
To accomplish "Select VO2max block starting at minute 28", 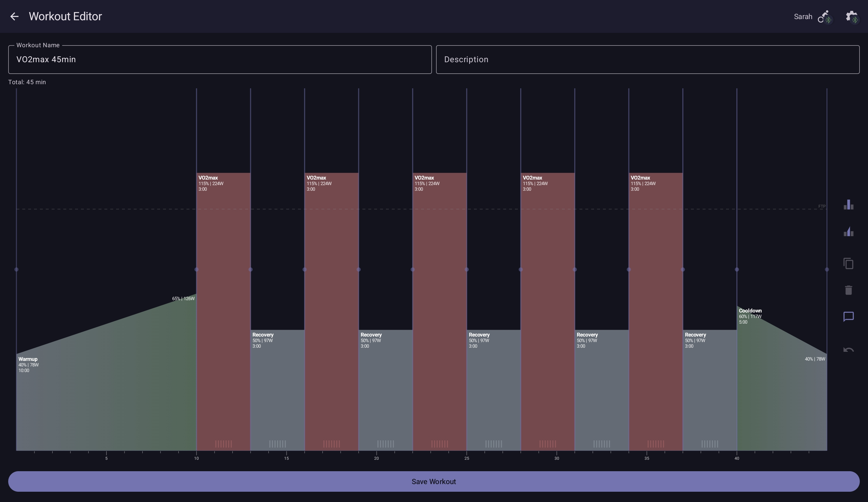I will [548, 312].
